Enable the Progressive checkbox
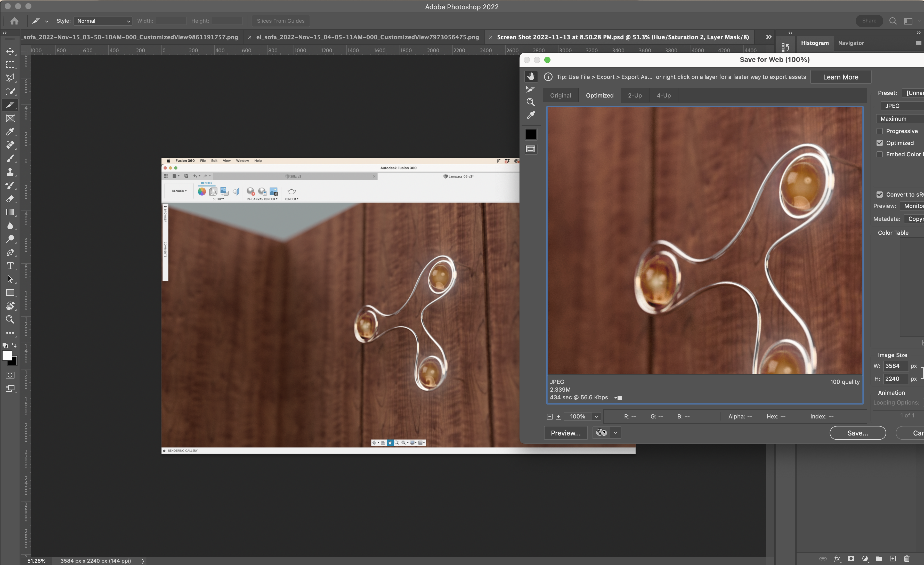This screenshot has height=565, width=924. [879, 131]
